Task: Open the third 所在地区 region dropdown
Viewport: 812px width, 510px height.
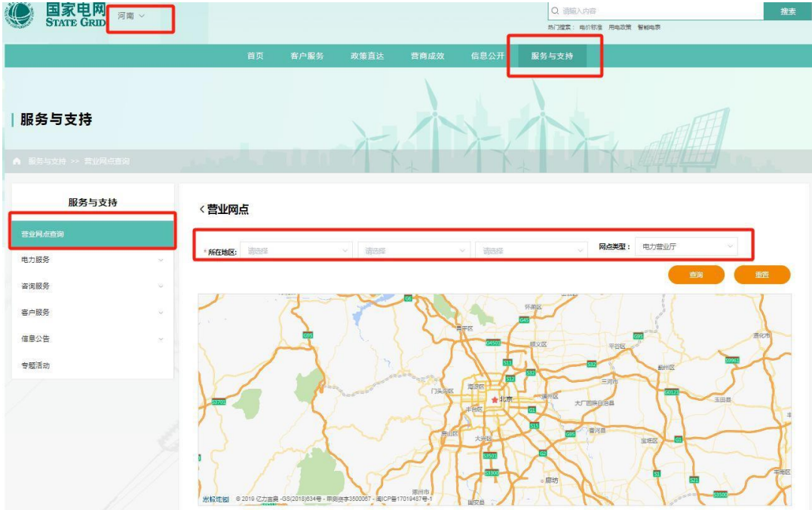Action: tap(531, 250)
